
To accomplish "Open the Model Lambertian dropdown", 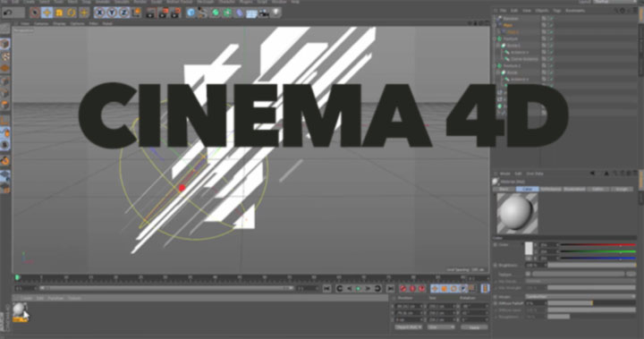I will 580,296.
